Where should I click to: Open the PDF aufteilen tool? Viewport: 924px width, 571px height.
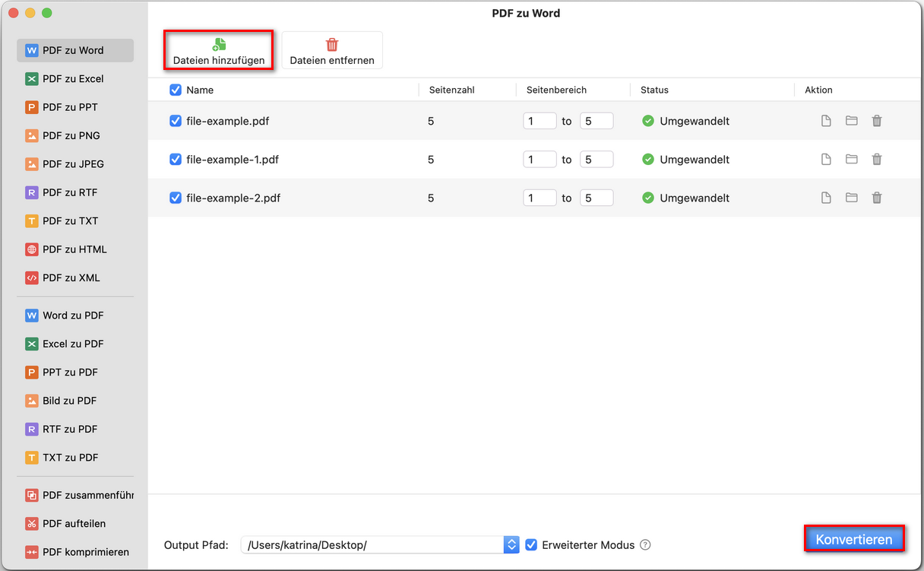click(x=74, y=524)
